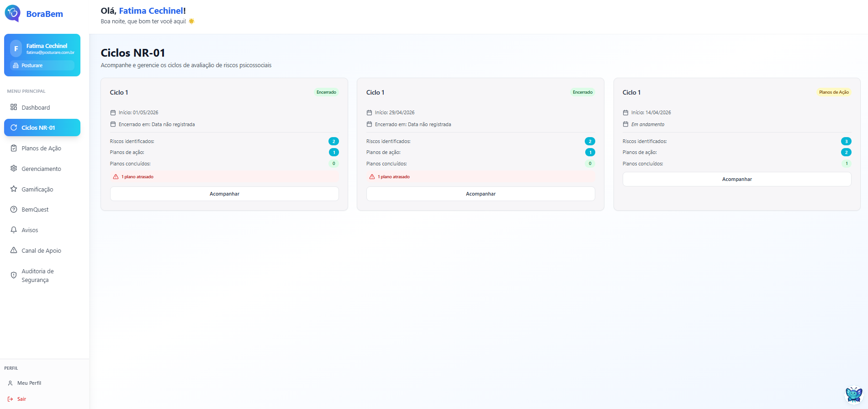Screen dimensions: 868x409
Task: Click Riscos identificados count 3 badge
Action: 846,141
